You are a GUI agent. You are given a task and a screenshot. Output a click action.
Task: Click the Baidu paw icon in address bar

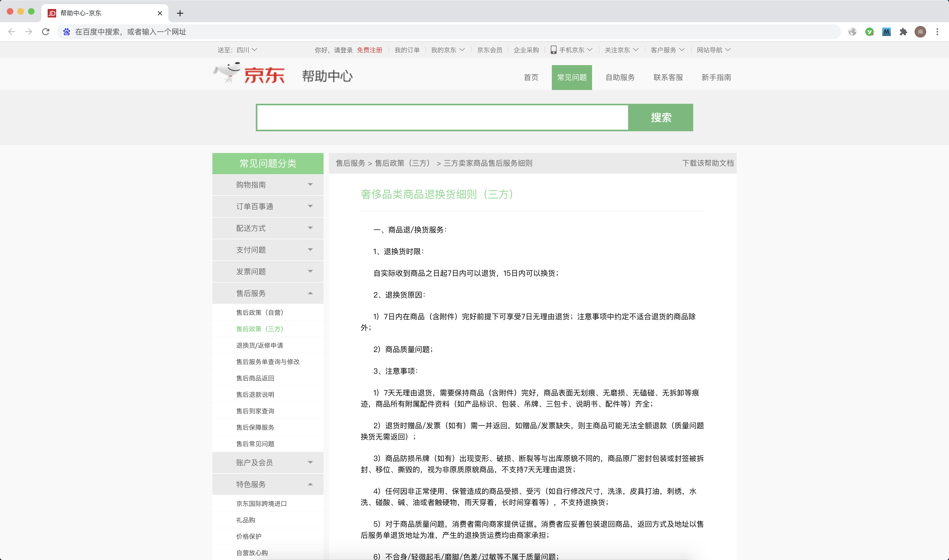66,32
